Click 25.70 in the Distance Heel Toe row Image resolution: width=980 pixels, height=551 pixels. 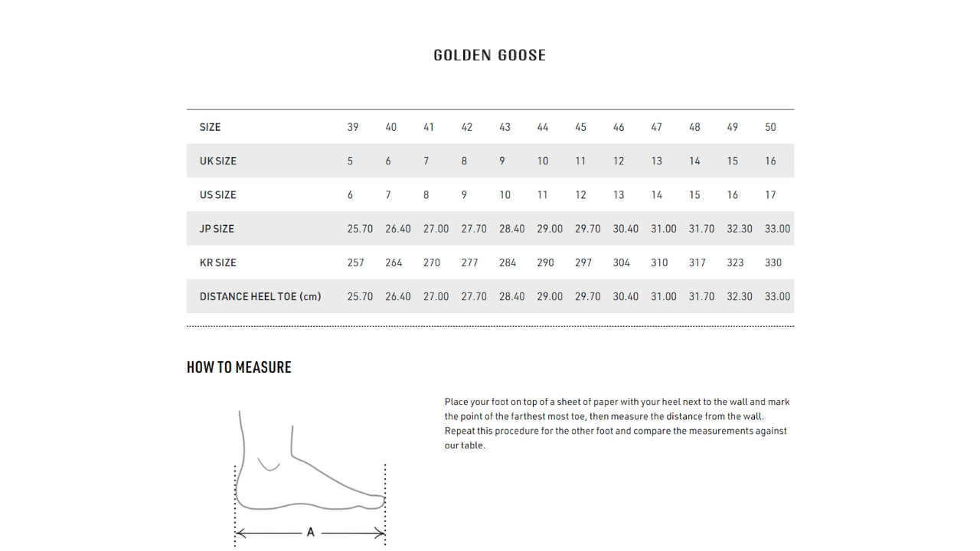(x=360, y=296)
